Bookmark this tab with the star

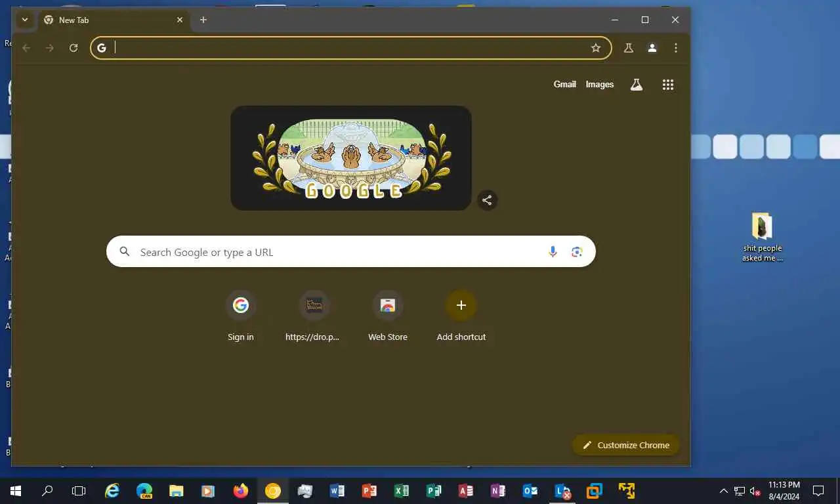tap(596, 48)
